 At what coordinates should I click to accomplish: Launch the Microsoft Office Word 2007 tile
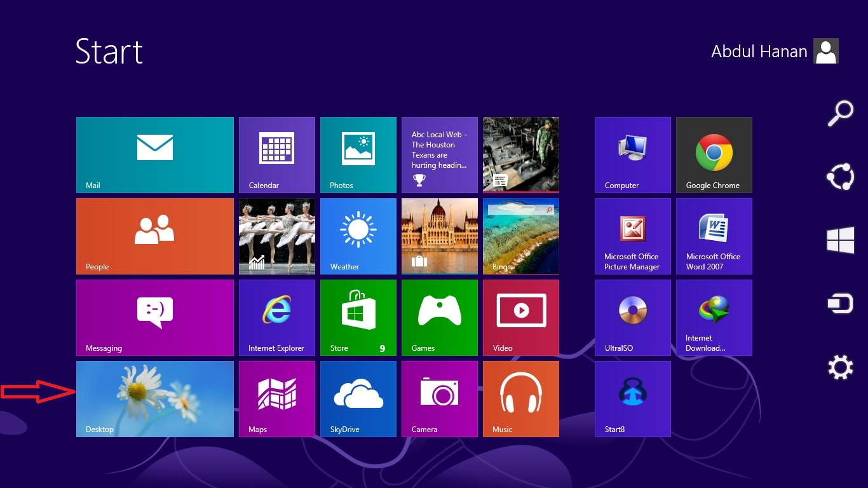point(714,236)
